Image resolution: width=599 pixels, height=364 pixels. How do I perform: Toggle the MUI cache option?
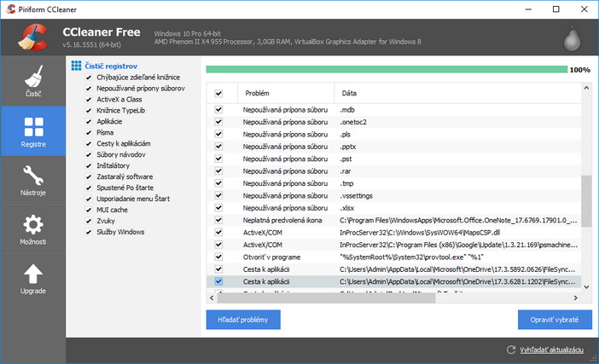click(88, 210)
